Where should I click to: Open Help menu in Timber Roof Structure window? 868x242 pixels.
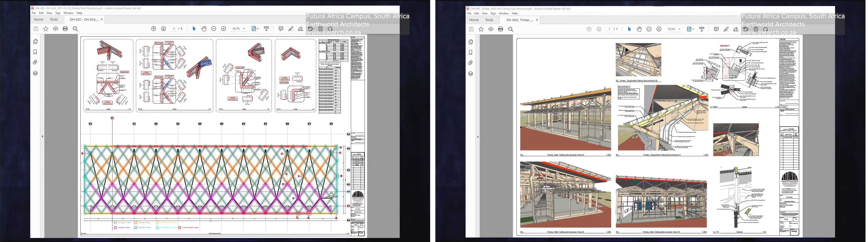click(79, 13)
